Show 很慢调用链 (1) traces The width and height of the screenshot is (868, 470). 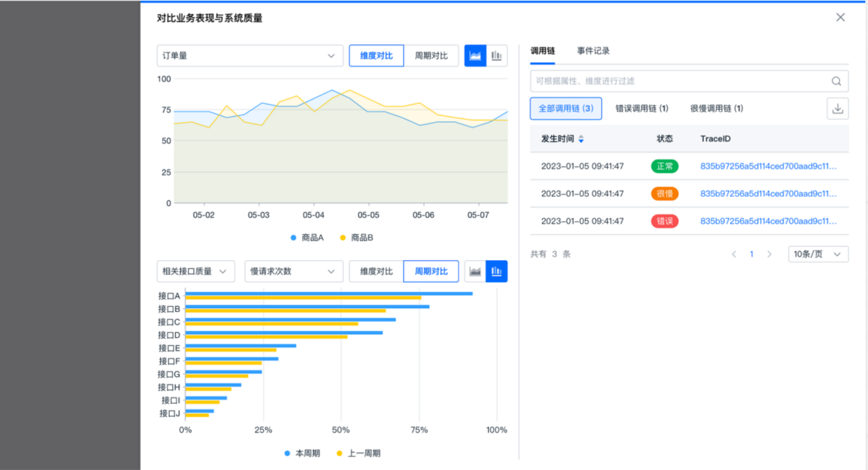[x=717, y=109]
